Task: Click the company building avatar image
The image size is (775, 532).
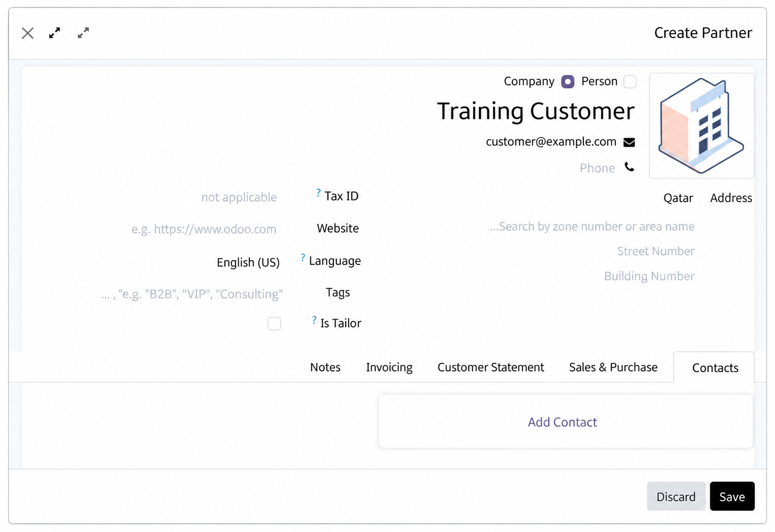Action: pyautogui.click(x=701, y=125)
